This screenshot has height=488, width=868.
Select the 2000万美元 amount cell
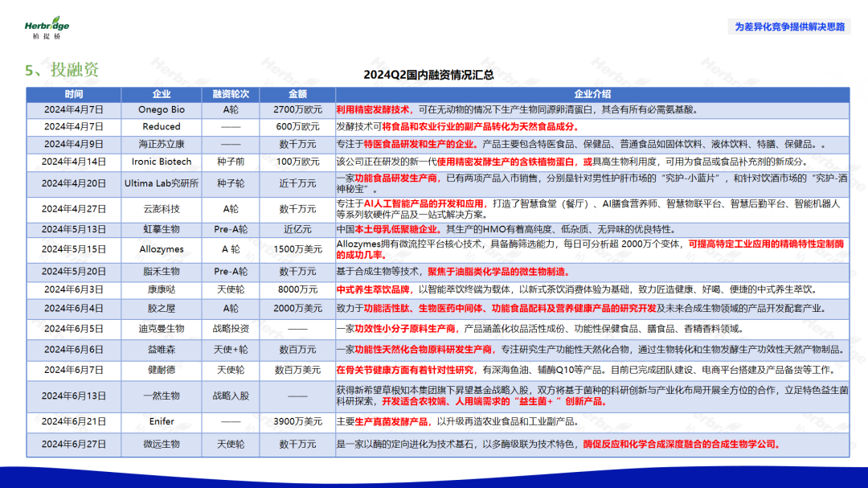coord(297,309)
